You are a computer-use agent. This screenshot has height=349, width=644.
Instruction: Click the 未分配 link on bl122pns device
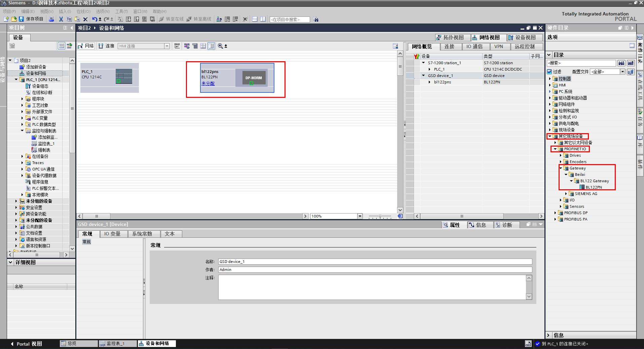[208, 83]
